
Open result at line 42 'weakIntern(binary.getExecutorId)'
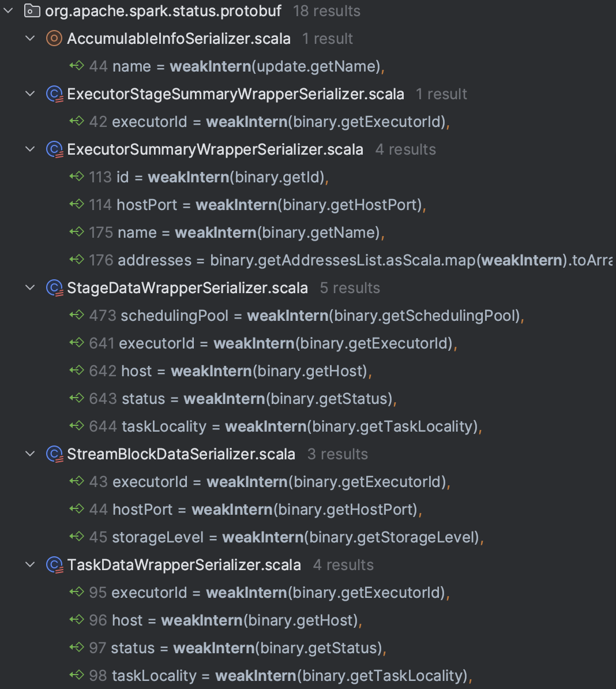pos(281,122)
